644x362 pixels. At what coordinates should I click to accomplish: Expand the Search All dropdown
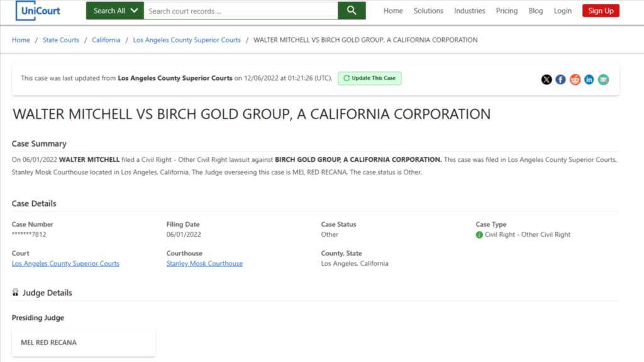[x=115, y=11]
